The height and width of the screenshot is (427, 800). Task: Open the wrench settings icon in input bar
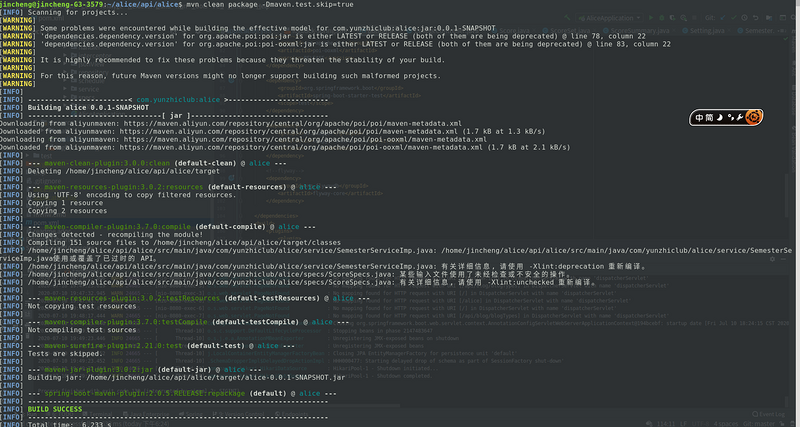[x=740, y=117]
